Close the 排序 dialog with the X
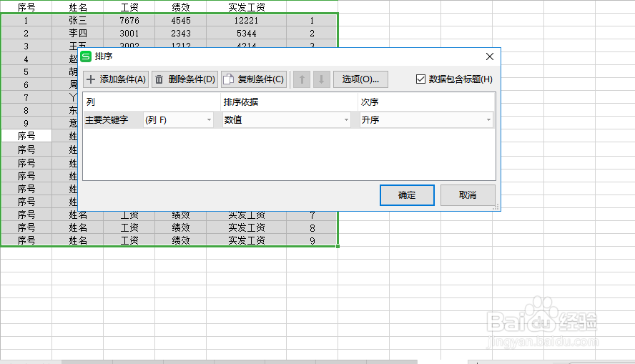 [490, 56]
